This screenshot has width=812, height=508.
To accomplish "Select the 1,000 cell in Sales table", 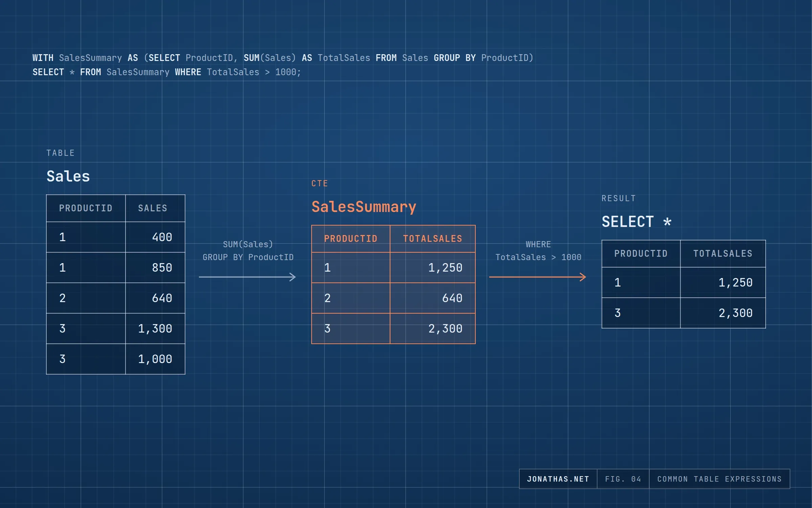I will coord(155,359).
